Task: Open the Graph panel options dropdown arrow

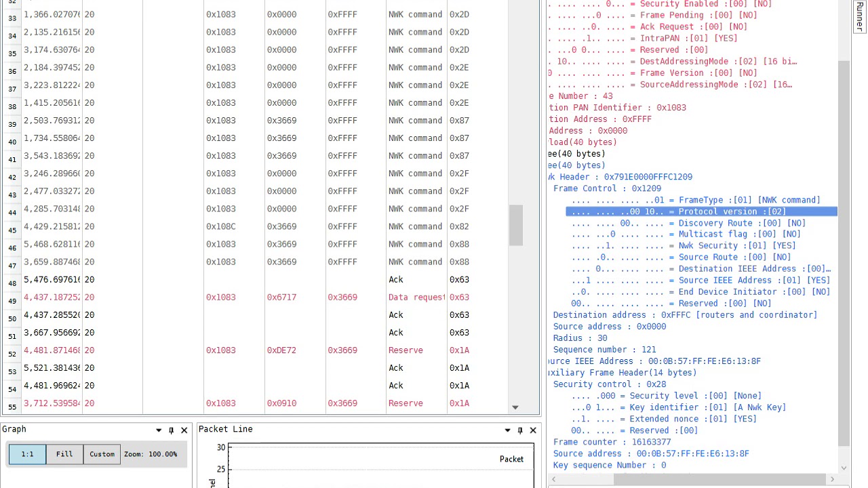Action: click(159, 430)
